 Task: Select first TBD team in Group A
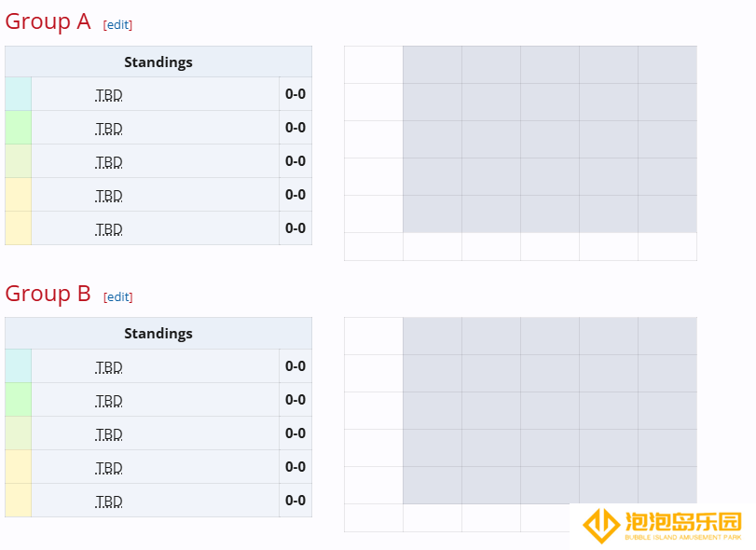tap(108, 95)
